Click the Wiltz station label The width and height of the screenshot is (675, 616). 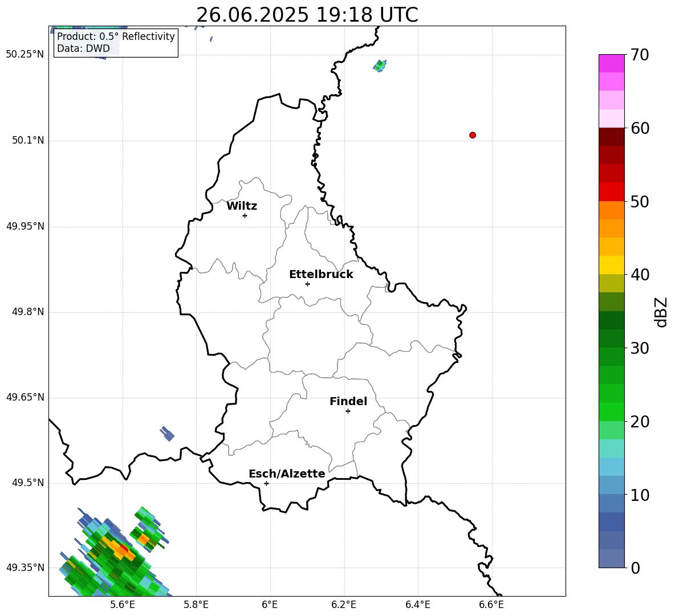click(242, 206)
